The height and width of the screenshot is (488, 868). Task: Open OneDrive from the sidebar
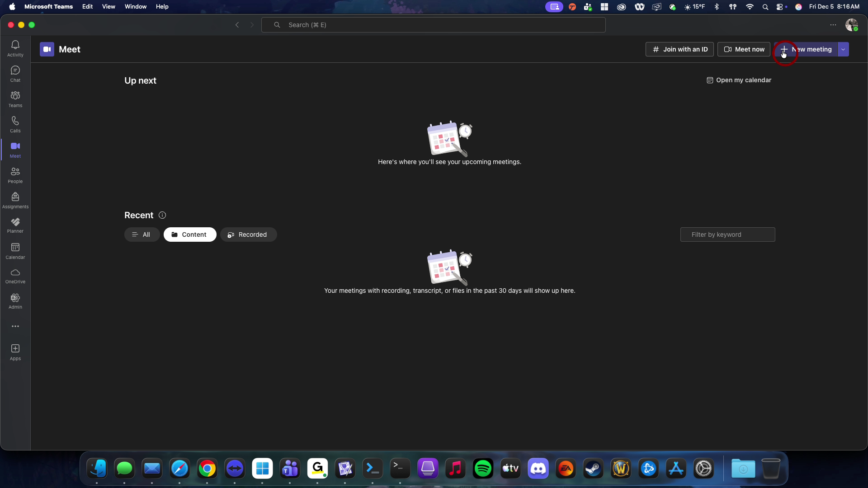click(15, 276)
